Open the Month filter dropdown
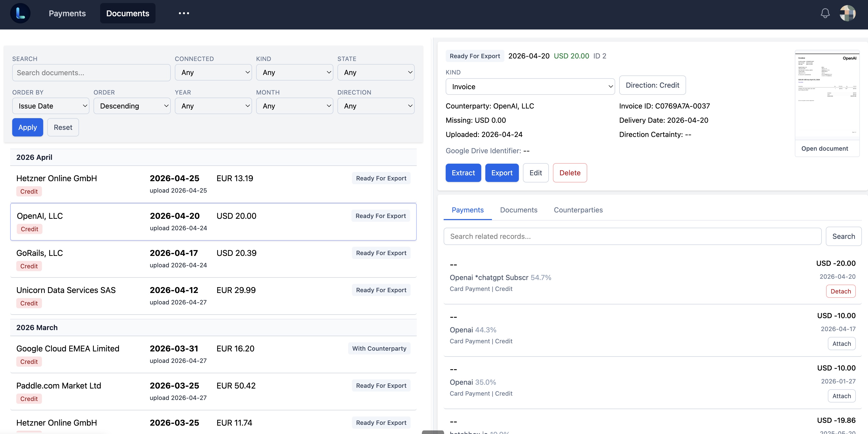Screen dimensions: 868x434 294,106
